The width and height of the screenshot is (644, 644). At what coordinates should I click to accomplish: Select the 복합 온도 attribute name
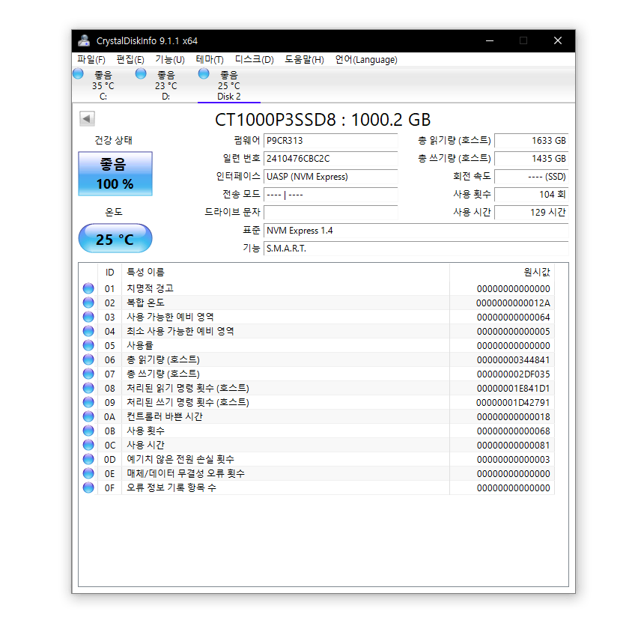[145, 303]
